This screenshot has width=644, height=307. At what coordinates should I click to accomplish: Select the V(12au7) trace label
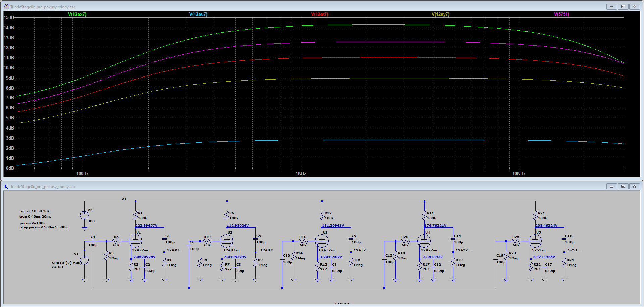click(x=198, y=14)
